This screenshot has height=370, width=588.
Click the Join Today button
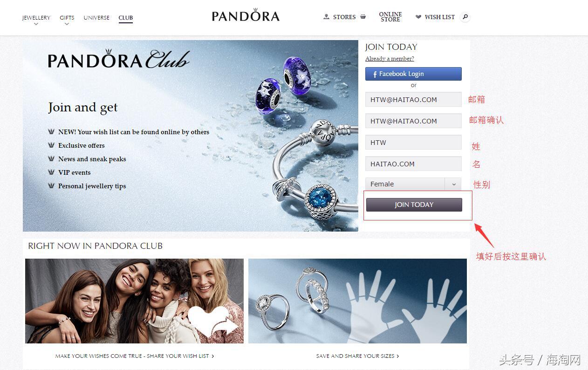point(414,205)
